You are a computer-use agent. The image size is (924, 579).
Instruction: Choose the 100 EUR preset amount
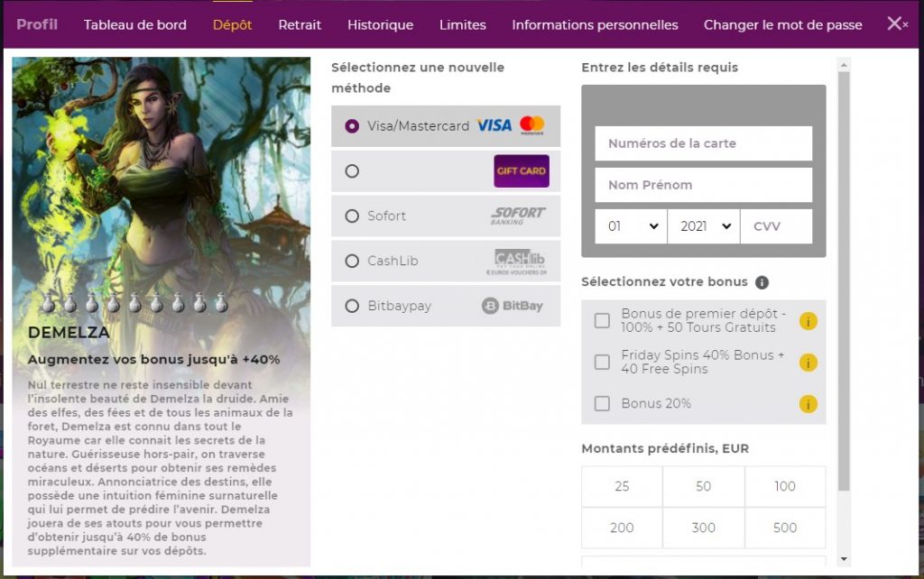click(784, 486)
